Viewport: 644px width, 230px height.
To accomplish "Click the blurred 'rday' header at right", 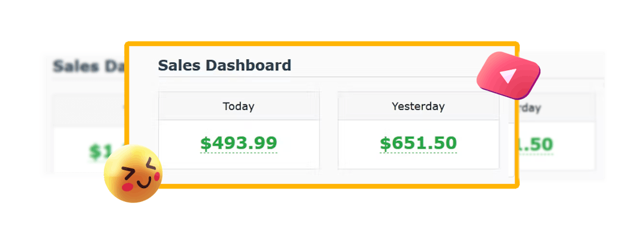I will (x=530, y=109).
